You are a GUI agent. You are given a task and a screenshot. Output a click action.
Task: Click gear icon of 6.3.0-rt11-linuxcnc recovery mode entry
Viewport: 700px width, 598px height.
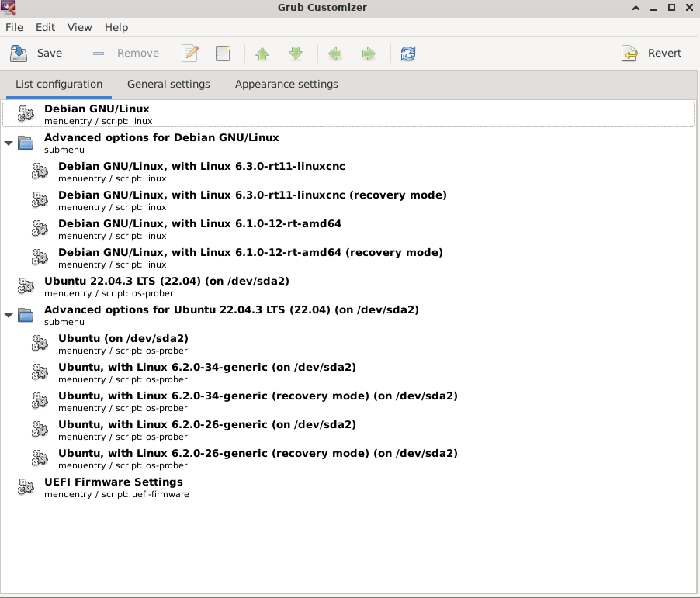40,200
